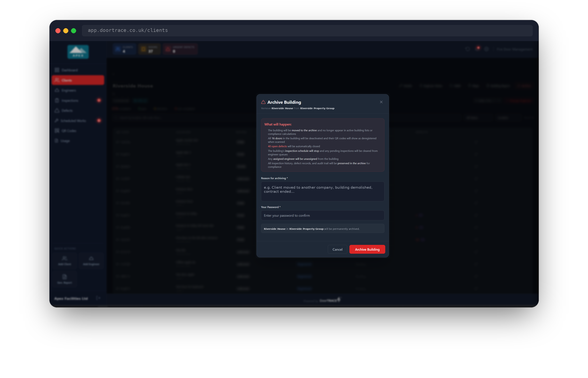588x378 pixels.
Task: Click the Add Engineer quick action
Action: point(91,260)
